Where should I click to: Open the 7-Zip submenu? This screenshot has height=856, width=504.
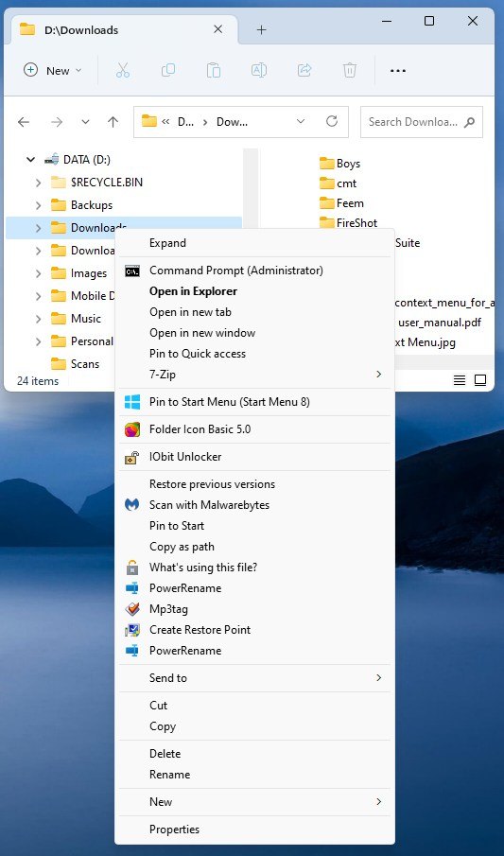254,375
